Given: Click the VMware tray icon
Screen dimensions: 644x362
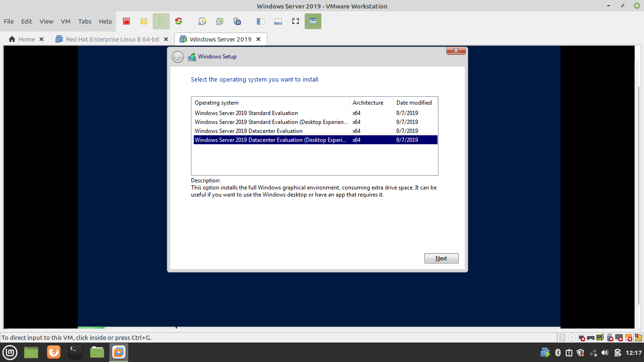Looking at the screenshot, I should 545,353.
